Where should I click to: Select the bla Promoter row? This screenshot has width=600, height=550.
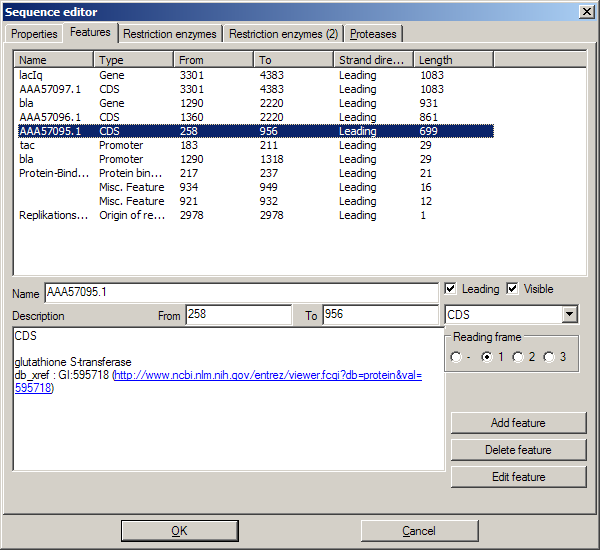pos(256,159)
